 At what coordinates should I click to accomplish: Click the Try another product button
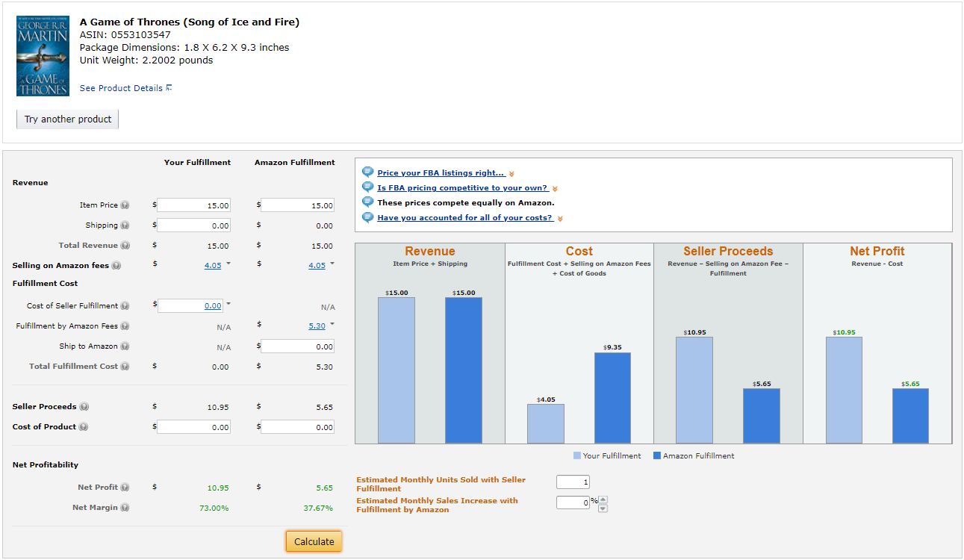pos(68,119)
